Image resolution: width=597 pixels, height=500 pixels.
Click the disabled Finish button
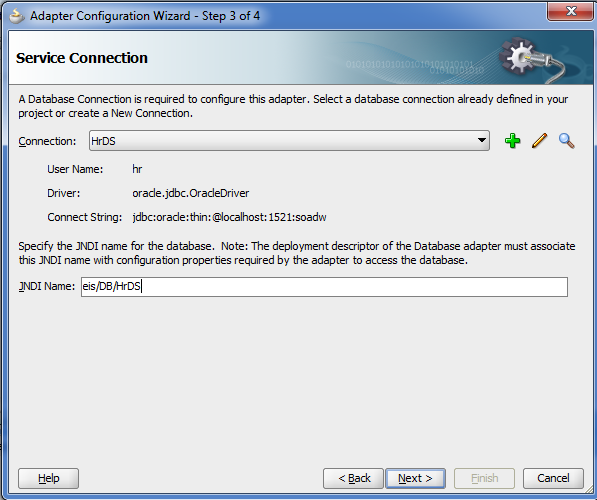(484, 478)
